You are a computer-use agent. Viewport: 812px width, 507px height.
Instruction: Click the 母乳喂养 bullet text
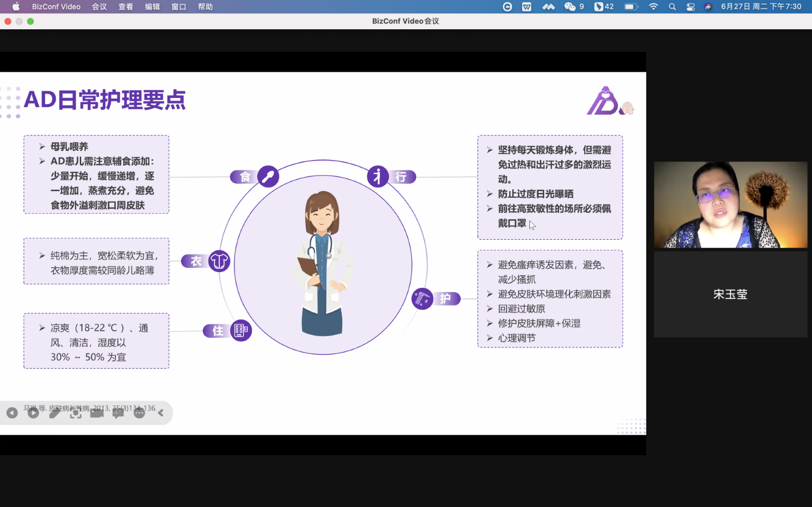click(x=69, y=147)
